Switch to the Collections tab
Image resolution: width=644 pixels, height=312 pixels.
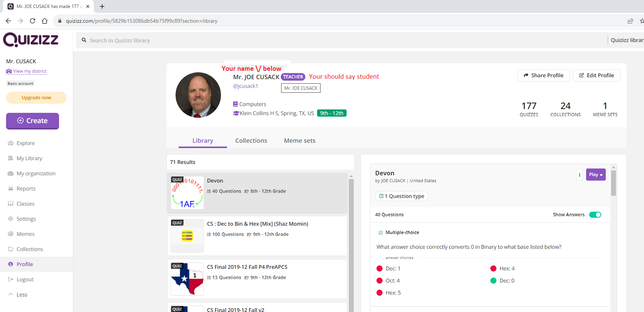[x=251, y=140]
